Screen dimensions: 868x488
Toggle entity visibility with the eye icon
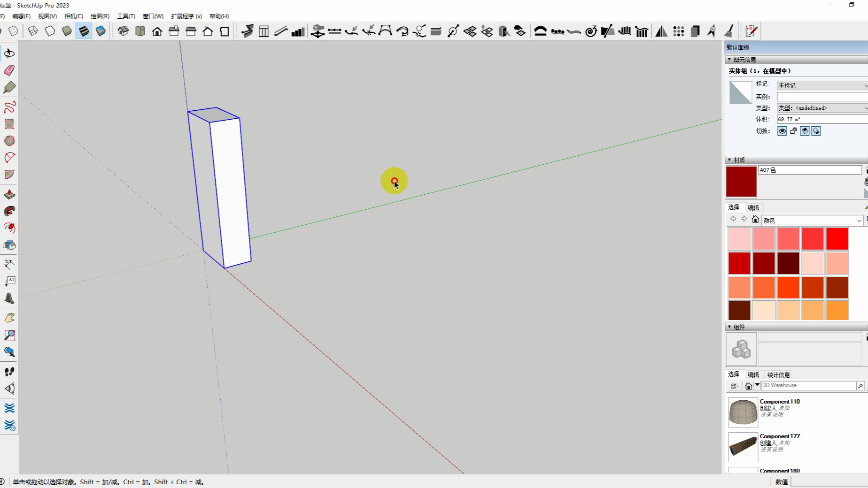pyautogui.click(x=782, y=131)
